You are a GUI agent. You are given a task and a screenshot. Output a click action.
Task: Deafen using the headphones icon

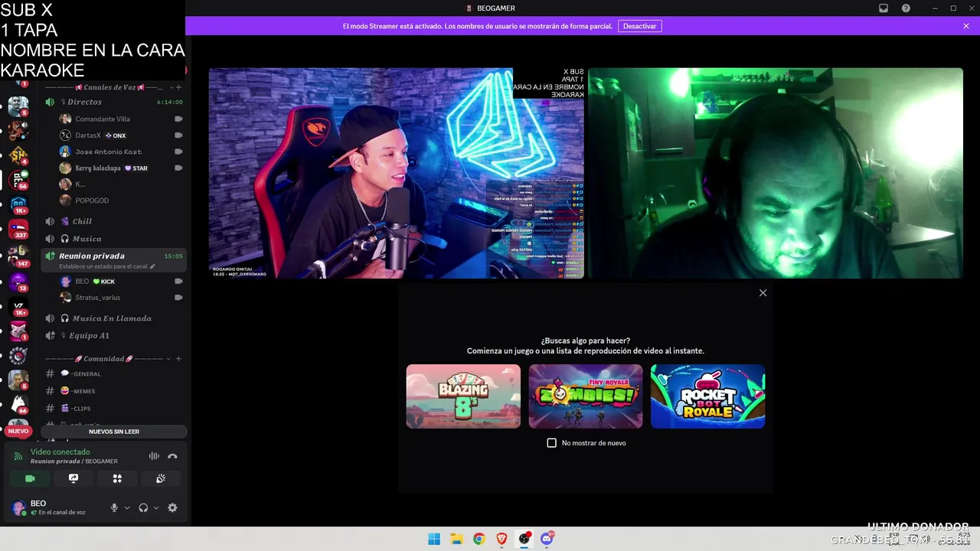pyautogui.click(x=143, y=507)
